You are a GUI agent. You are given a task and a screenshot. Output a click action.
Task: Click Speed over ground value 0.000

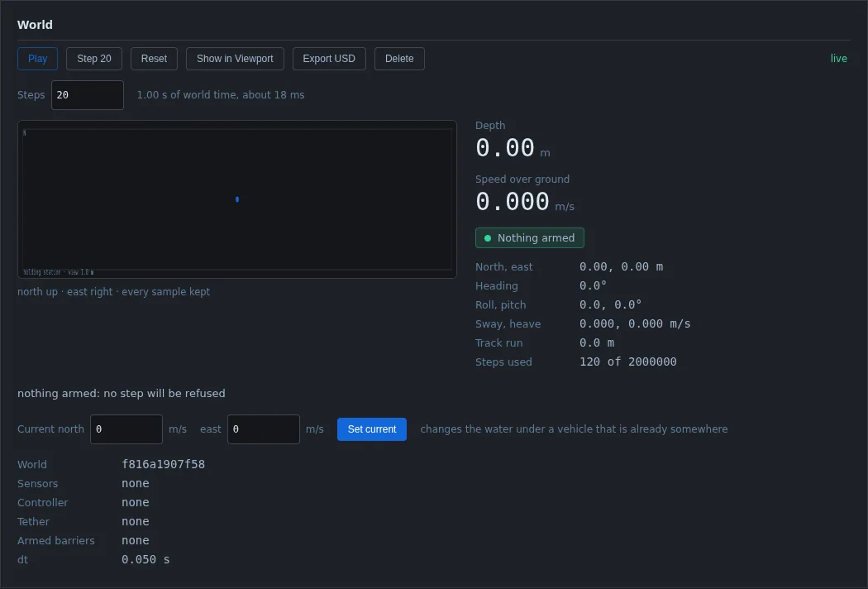513,202
